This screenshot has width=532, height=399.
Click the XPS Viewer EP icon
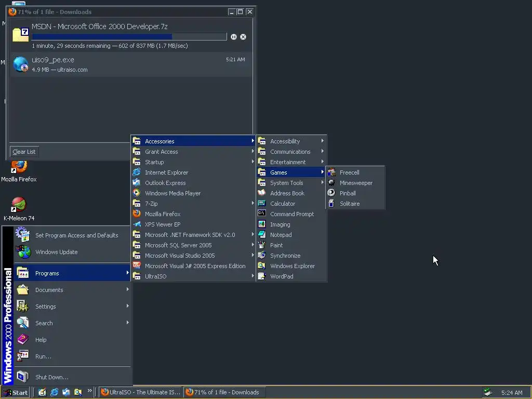pos(137,224)
